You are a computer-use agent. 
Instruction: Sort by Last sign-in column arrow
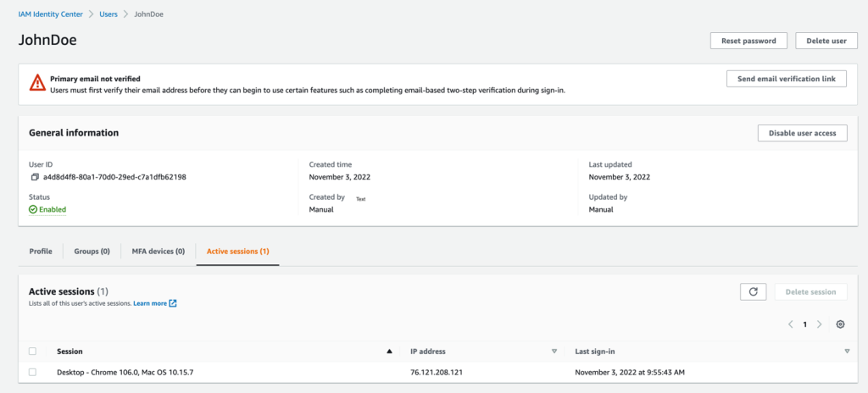[x=847, y=351]
